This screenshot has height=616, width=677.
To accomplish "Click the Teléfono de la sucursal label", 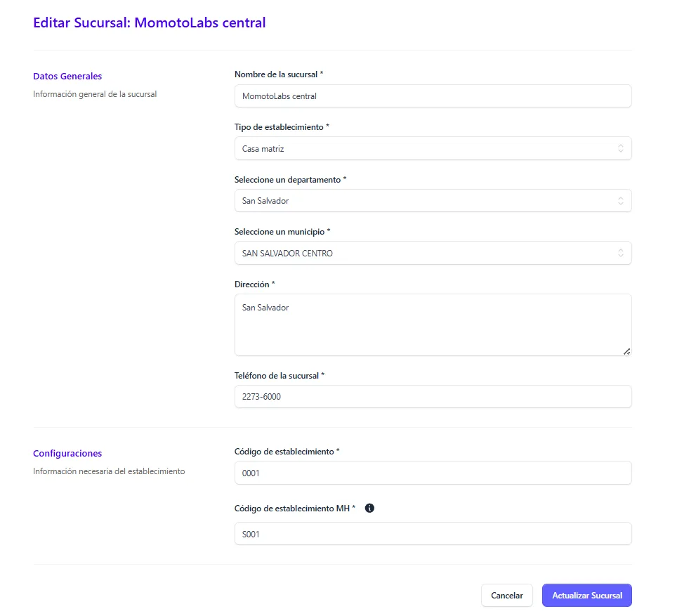I will click(x=279, y=376).
